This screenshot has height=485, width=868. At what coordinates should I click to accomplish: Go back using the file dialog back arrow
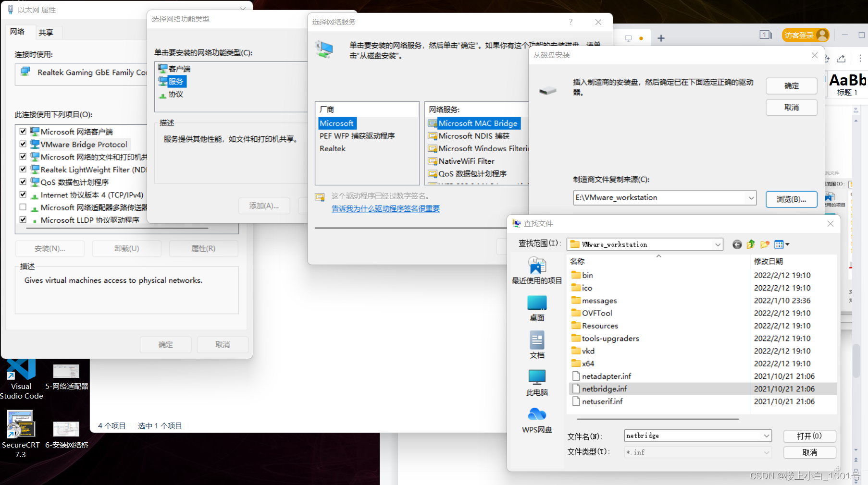tap(737, 244)
